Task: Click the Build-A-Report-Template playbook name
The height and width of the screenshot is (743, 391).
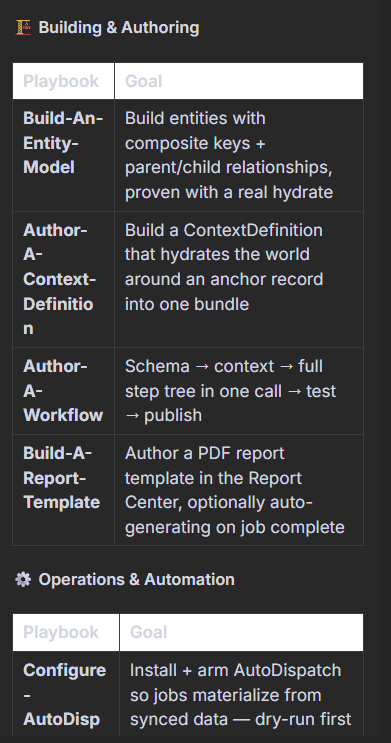Action: pyautogui.click(x=62, y=478)
